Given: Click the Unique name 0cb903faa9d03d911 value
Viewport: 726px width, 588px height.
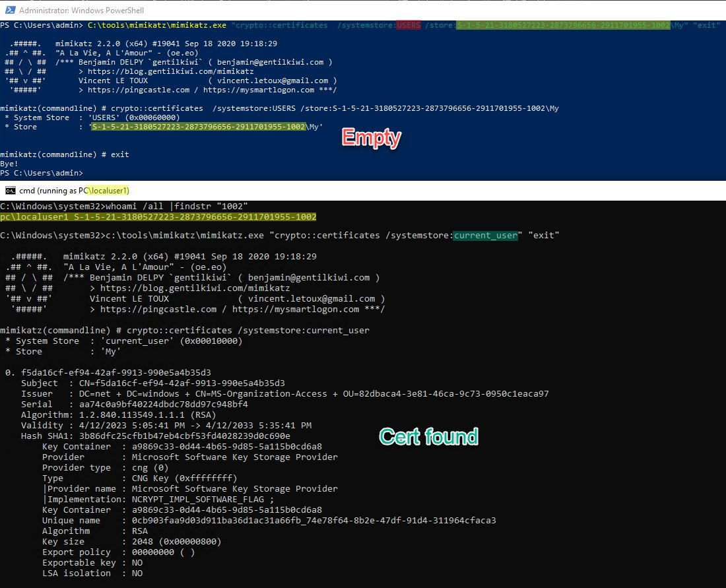Looking at the screenshot, I should point(314,521).
